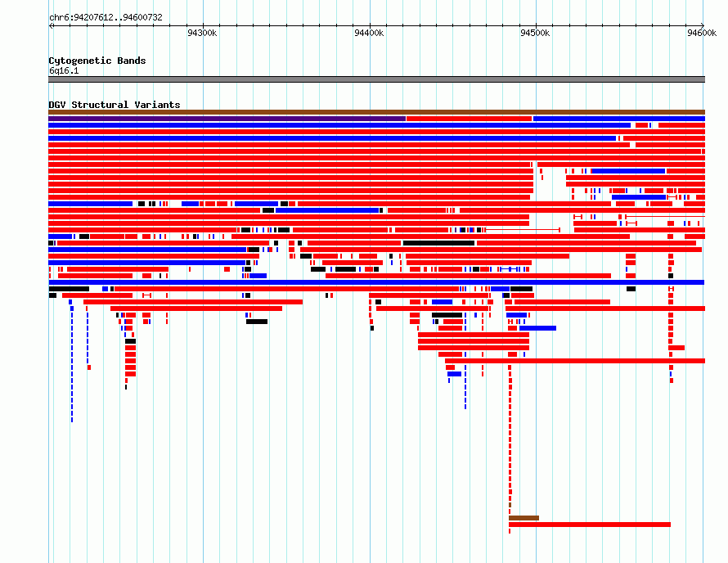Select the bottommost long red variant bar

click(590, 525)
